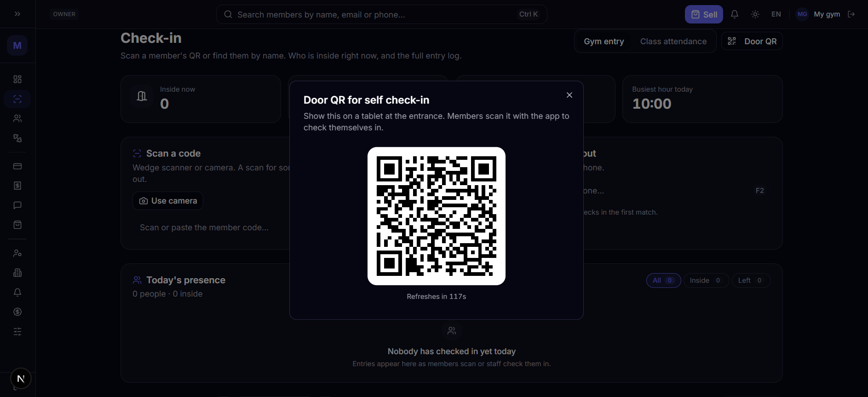868x397 pixels.
Task: Close the Door QR dialog
Action: (x=569, y=95)
